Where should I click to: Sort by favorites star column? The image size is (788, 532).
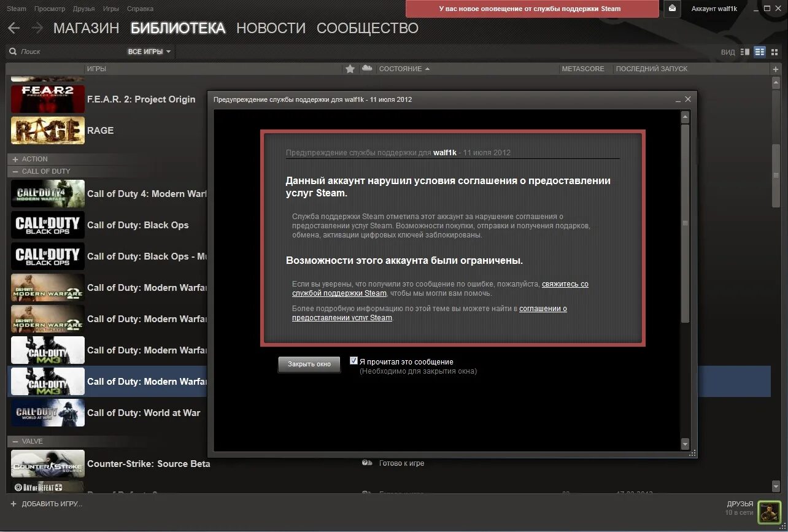pyautogui.click(x=350, y=69)
